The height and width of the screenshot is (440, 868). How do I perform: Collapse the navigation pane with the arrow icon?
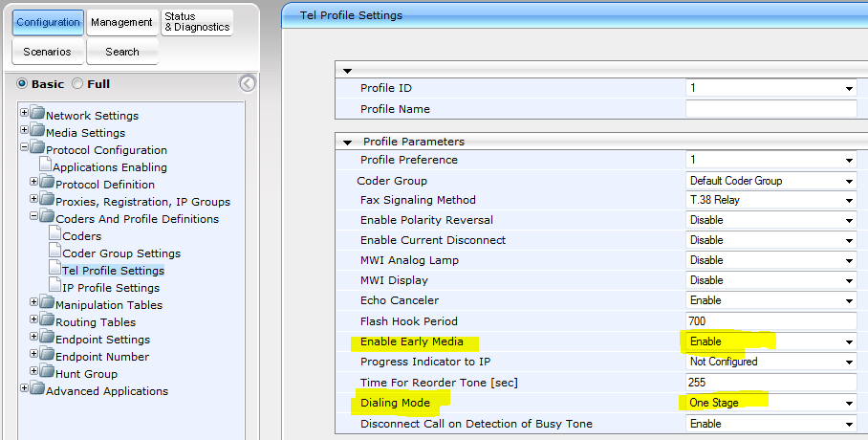(x=248, y=83)
